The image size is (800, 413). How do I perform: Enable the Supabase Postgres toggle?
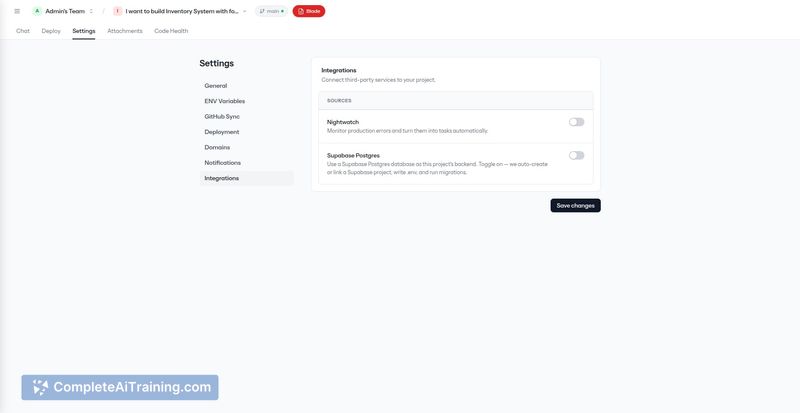[x=577, y=155]
